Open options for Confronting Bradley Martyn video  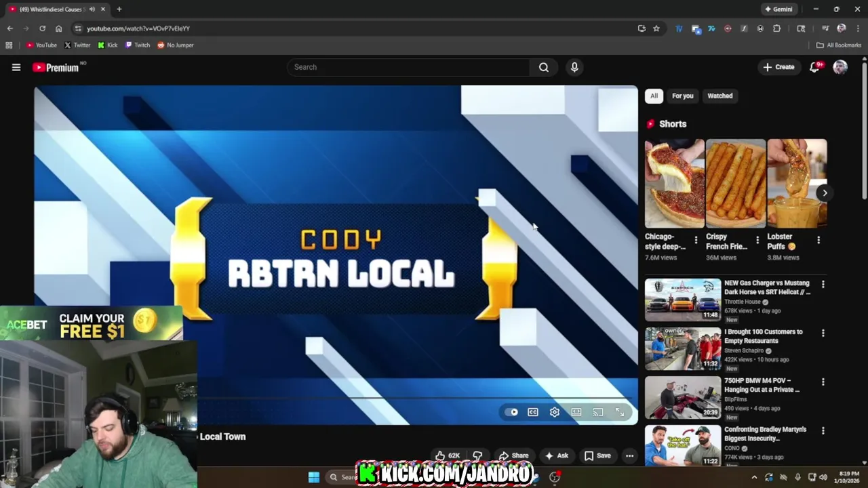tap(823, 431)
